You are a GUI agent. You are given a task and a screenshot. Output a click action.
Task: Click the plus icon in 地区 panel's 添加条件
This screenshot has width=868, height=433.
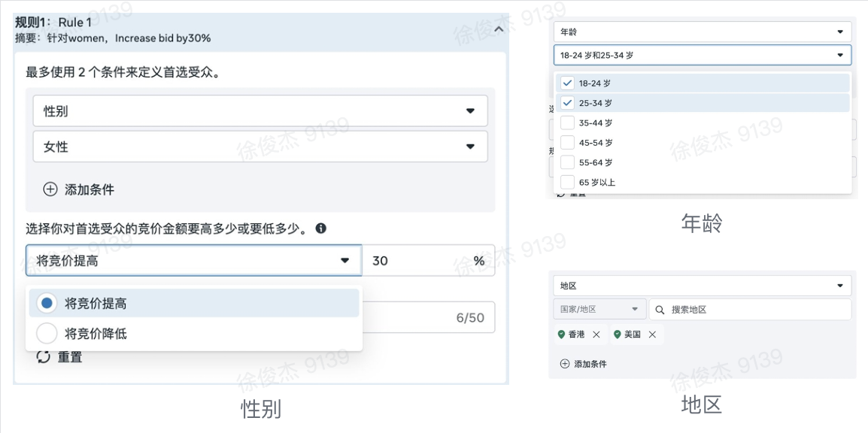point(565,364)
